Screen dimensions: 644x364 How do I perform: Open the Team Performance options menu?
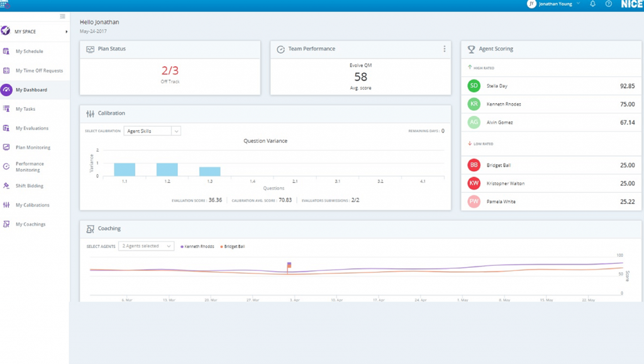(x=445, y=48)
